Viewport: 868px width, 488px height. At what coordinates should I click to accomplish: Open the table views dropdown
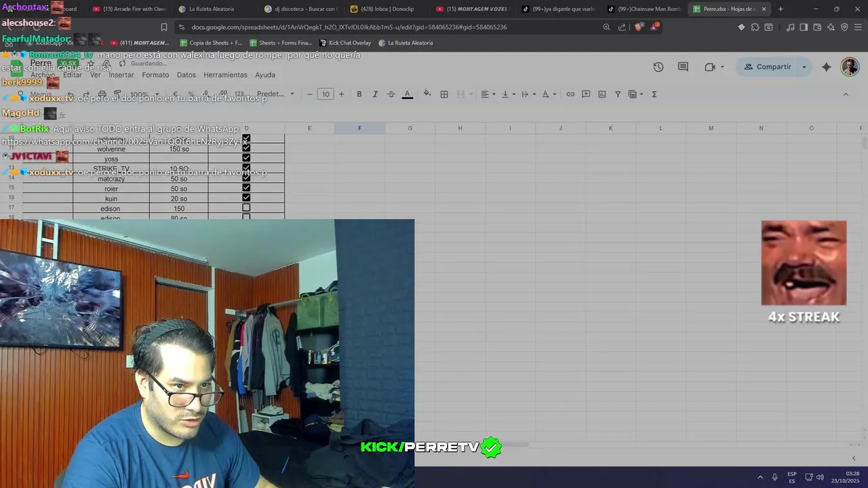coord(636,94)
